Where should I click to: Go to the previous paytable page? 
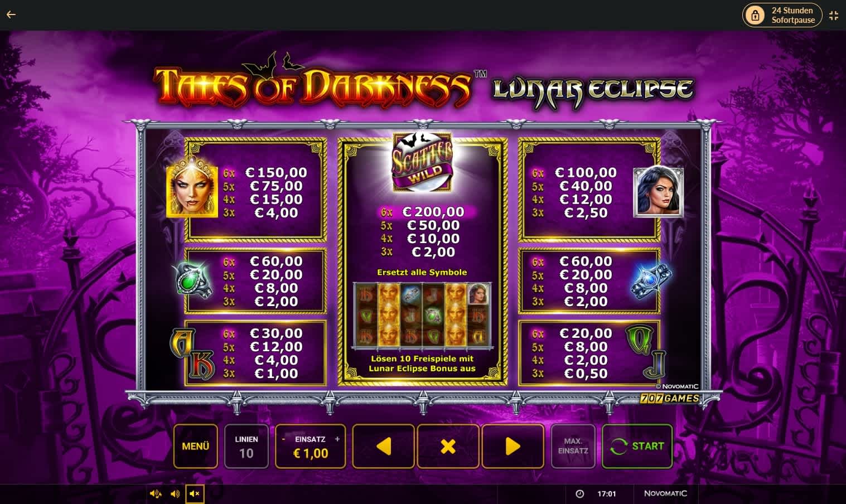[384, 446]
